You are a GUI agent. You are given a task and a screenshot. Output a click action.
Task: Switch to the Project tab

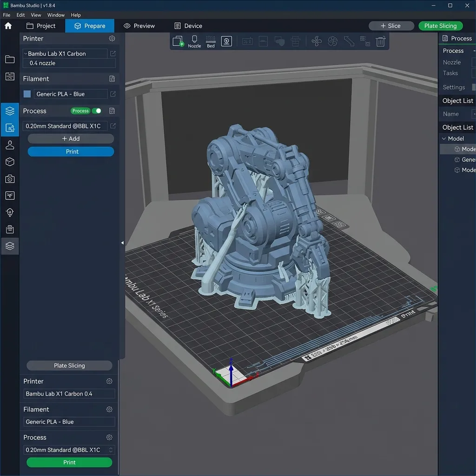click(x=41, y=26)
